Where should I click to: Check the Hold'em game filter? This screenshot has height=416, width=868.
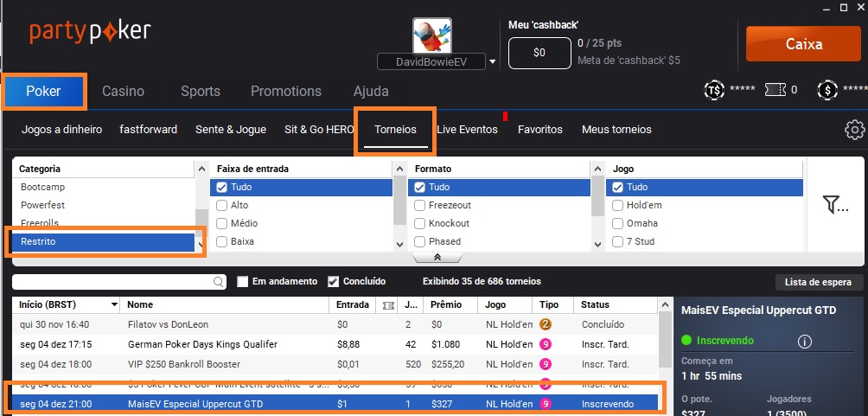[x=618, y=206]
